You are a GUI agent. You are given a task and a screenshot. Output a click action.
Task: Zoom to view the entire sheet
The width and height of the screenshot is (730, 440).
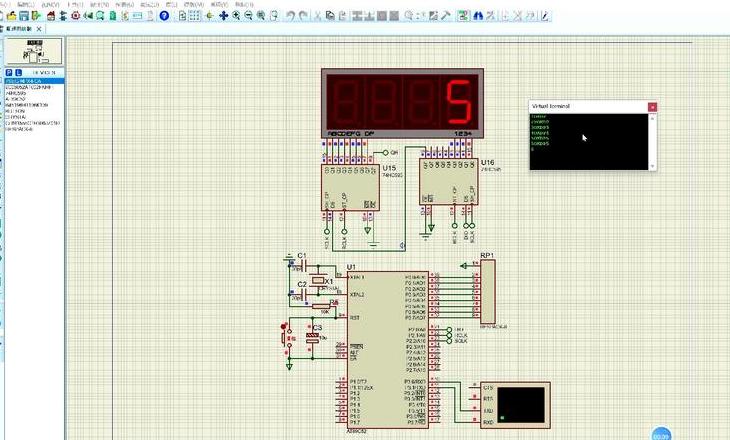pyautogui.click(x=261, y=16)
